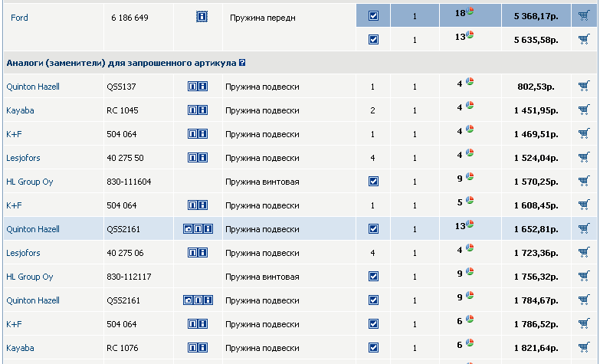Add K+F 504 064 at 1 786,52р. to cart
Image resolution: width=600 pixels, height=364 pixels.
pyautogui.click(x=584, y=323)
